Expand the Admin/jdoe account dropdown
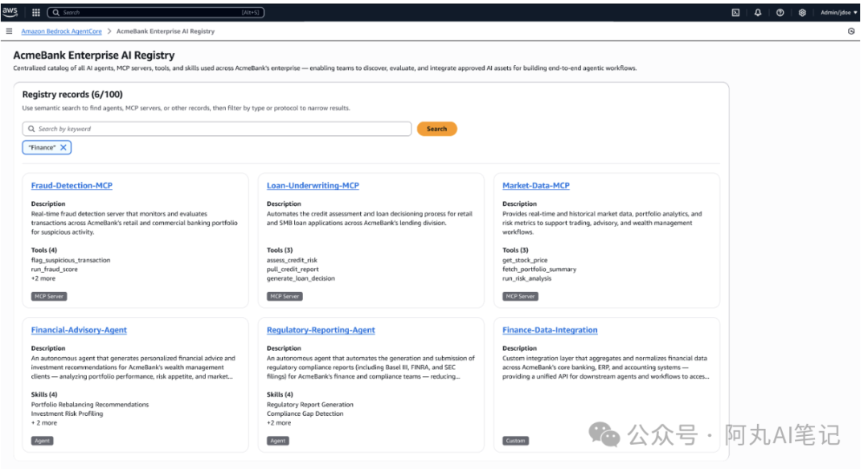The image size is (868, 469). click(x=838, y=12)
